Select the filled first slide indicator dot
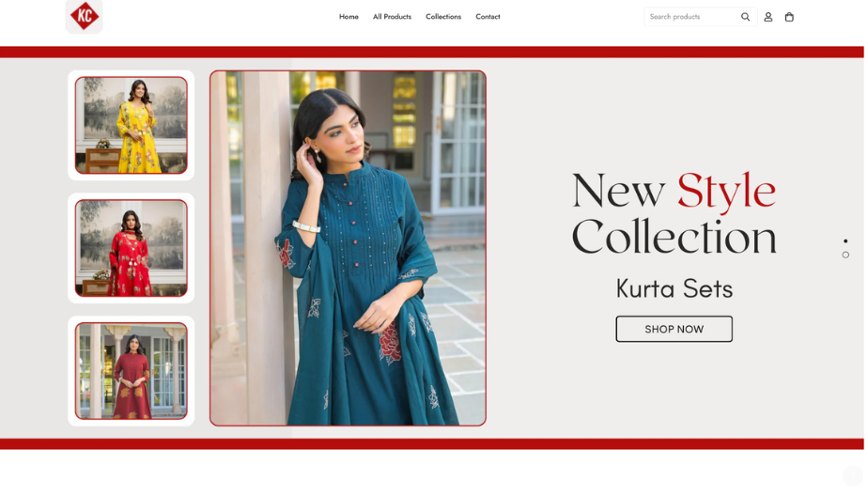Image resolution: width=868 pixels, height=496 pixels. [845, 240]
